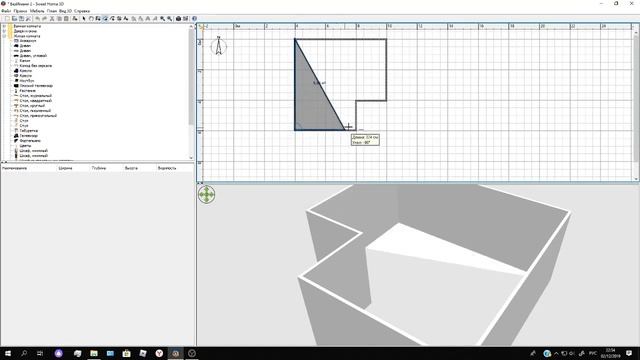Activate the Create walls tool
Image resolution: width=640 pixels, height=360 pixels.
click(98, 18)
